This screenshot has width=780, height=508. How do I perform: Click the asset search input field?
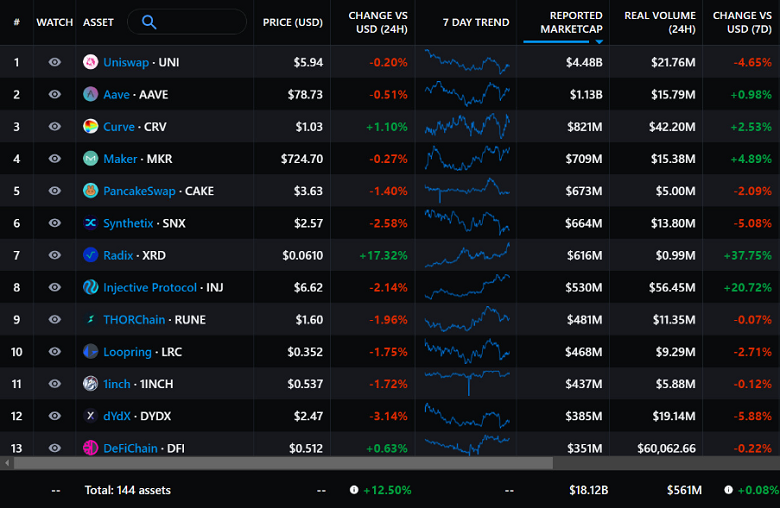[200, 22]
